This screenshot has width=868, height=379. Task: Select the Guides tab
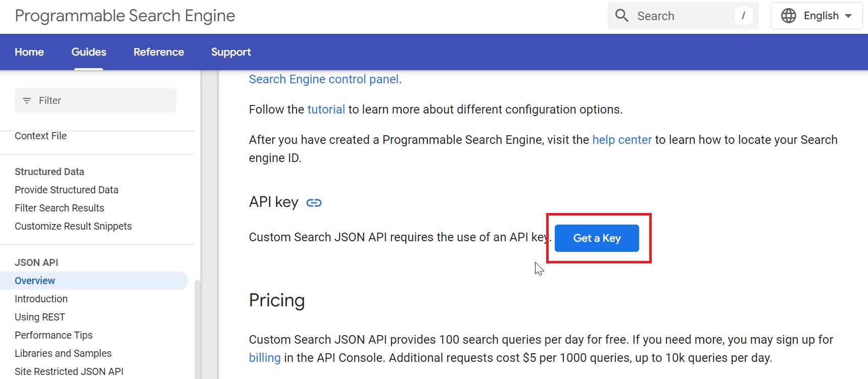(x=89, y=52)
